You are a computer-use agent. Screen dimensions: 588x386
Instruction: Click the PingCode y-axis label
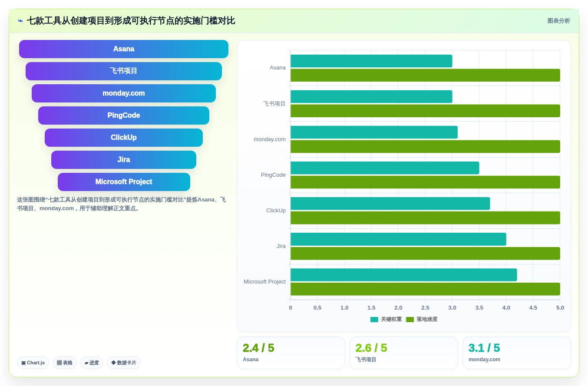click(x=273, y=175)
